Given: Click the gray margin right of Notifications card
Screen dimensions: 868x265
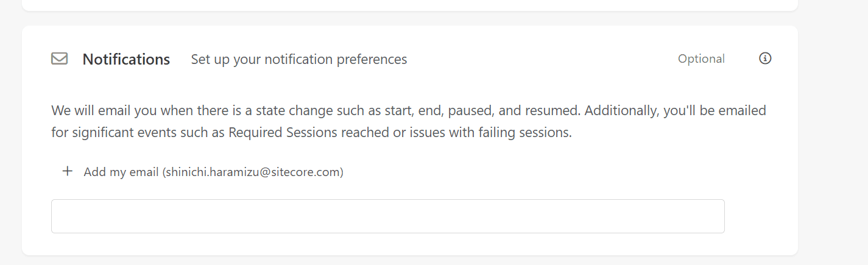Looking at the screenshot, I should coord(833,140).
